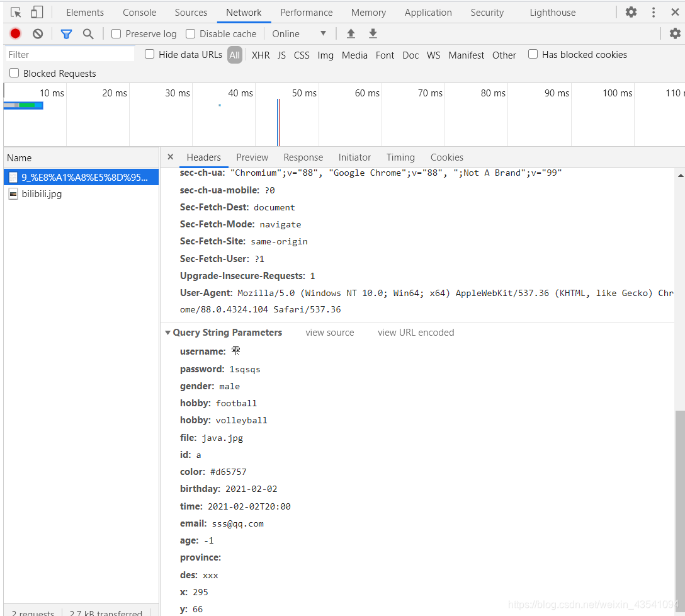The height and width of the screenshot is (616, 685).
Task: Select the birthday value 2021-02-02
Action: (x=251, y=489)
